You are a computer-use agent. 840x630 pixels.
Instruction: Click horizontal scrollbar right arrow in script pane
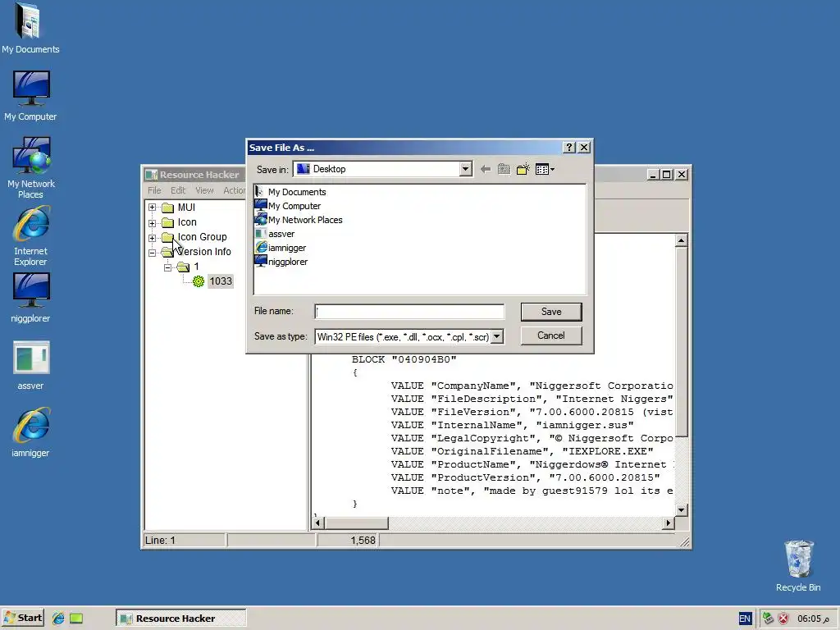(x=668, y=523)
